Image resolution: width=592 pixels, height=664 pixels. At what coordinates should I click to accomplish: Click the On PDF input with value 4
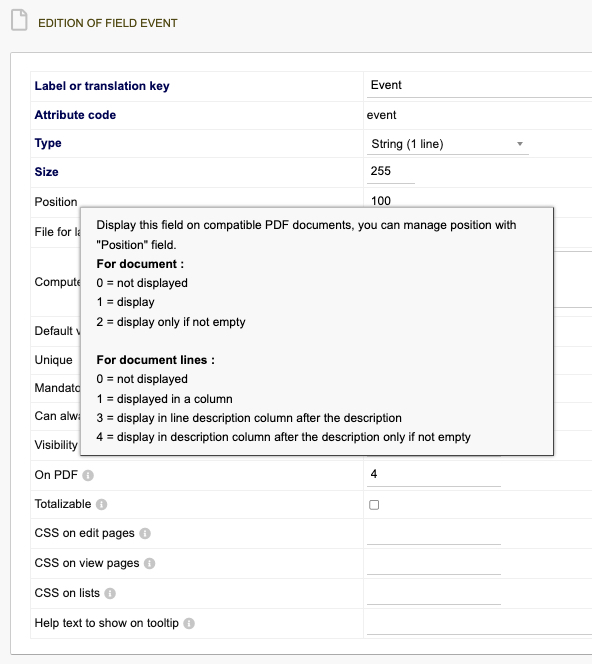434,474
